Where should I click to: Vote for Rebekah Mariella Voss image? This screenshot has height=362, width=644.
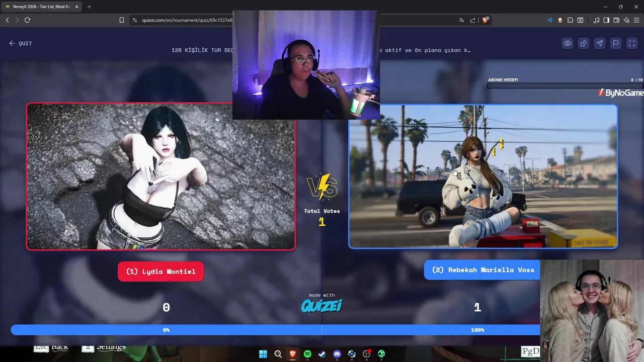(x=483, y=176)
